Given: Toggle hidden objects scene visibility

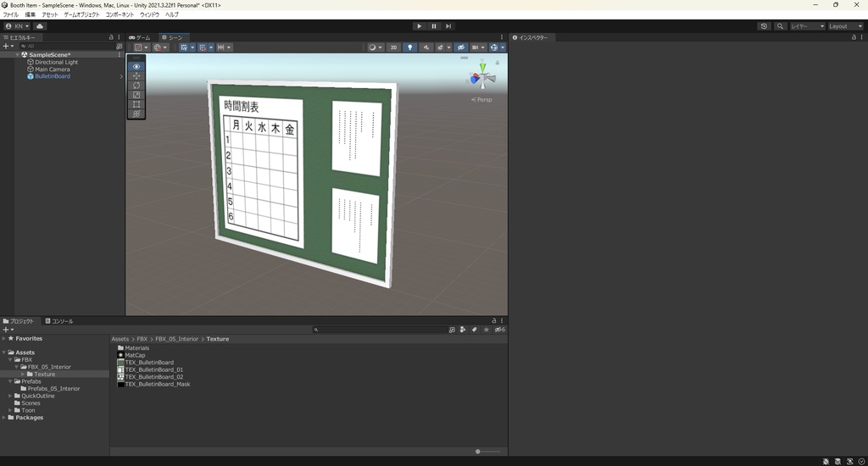Looking at the screenshot, I should point(460,47).
